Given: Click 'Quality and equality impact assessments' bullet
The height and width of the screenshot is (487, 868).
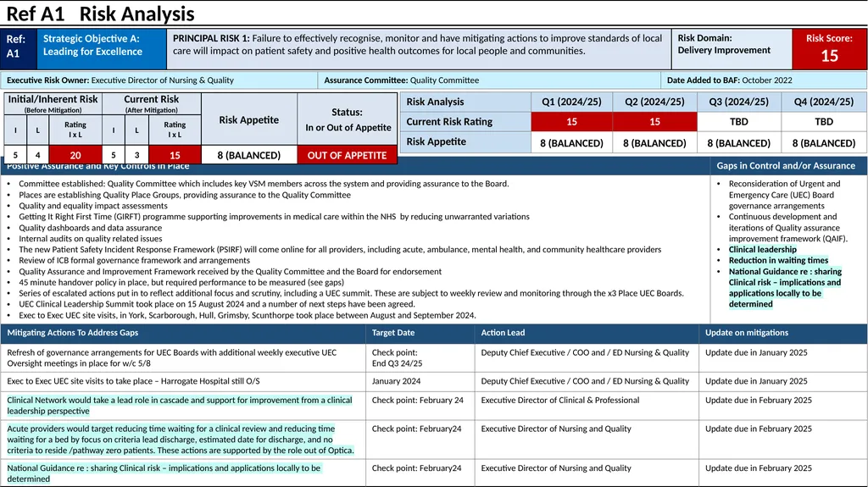Looking at the screenshot, I should (x=93, y=206).
